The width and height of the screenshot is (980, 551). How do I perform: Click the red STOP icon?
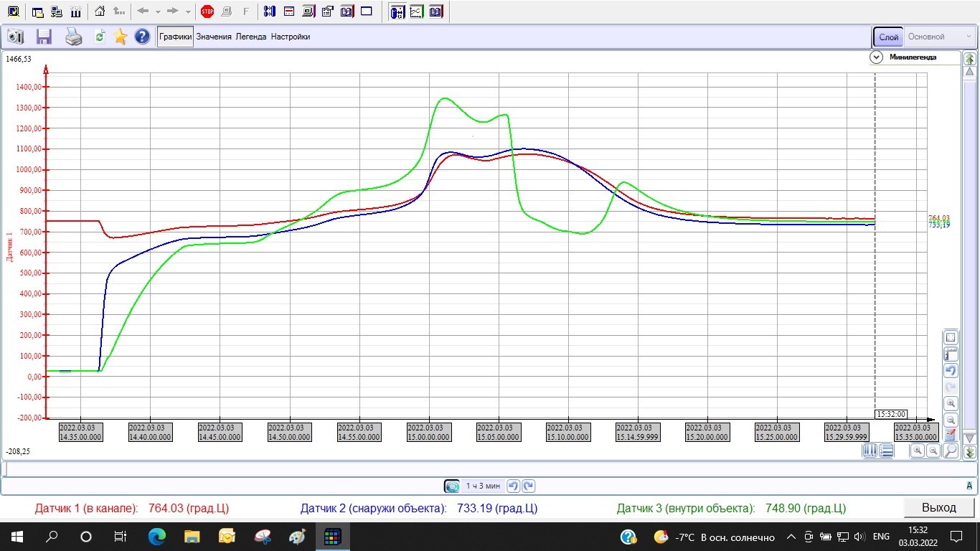pyautogui.click(x=207, y=11)
